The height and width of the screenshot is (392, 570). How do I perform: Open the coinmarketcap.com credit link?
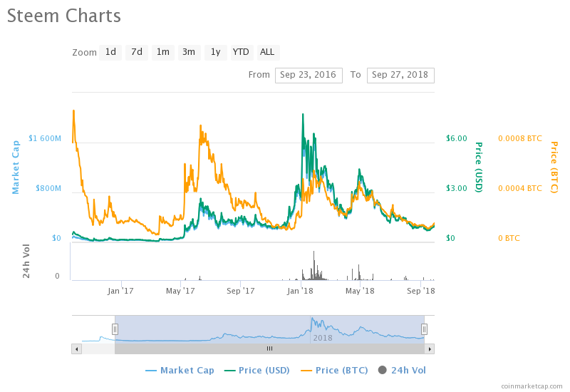[x=532, y=386]
